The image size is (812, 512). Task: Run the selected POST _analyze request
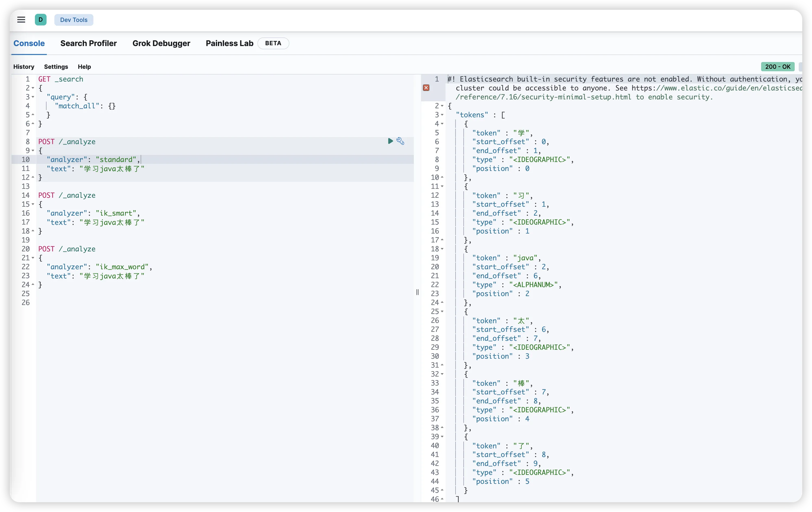390,141
